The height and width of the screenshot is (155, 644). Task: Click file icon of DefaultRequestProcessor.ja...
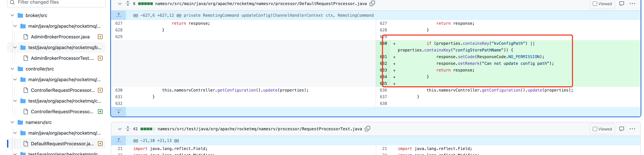coord(25,144)
